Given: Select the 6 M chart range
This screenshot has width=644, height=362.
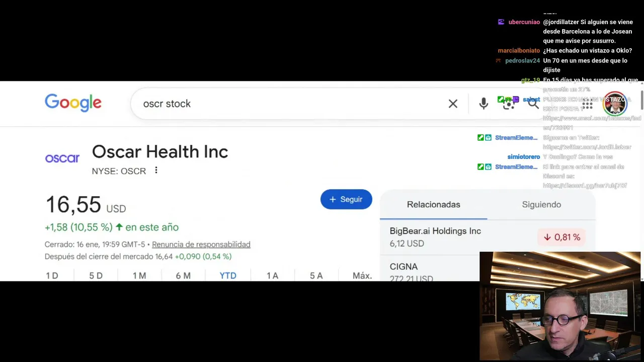Looking at the screenshot, I should [x=183, y=276].
